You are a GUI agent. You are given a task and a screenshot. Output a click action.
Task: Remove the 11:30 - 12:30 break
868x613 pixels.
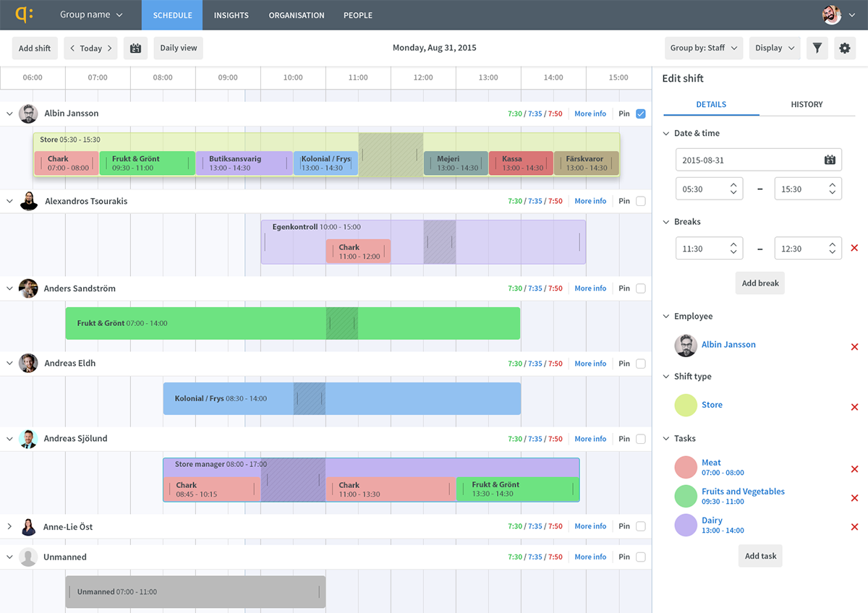click(x=854, y=248)
